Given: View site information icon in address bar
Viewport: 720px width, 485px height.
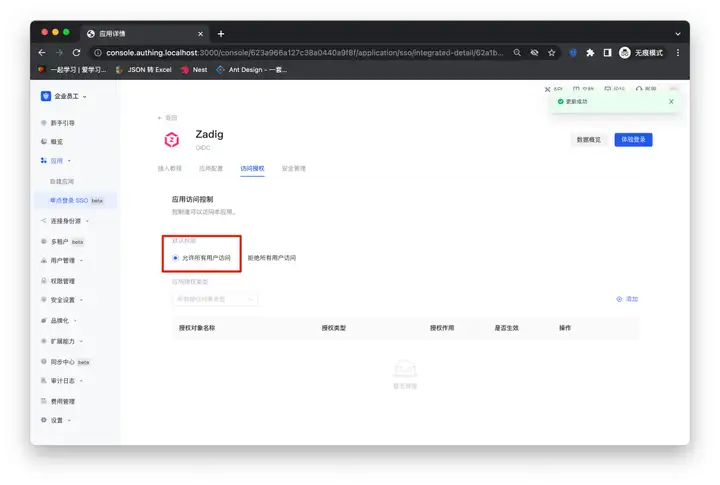Looking at the screenshot, I should pos(98,53).
